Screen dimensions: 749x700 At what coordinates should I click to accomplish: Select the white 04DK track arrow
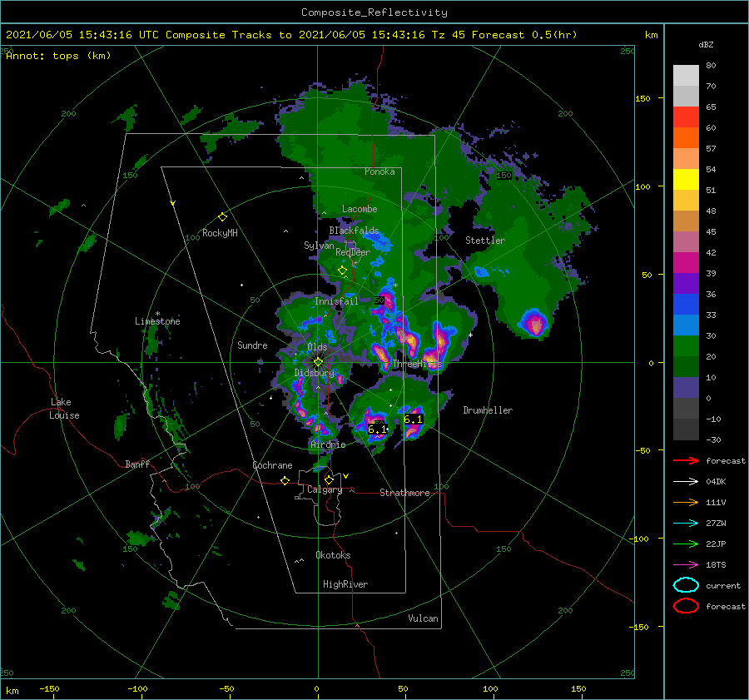pyautogui.click(x=686, y=481)
